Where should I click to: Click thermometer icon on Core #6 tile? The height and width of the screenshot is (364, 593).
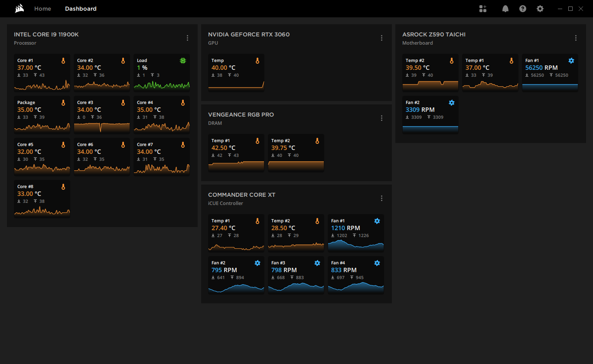123,145
